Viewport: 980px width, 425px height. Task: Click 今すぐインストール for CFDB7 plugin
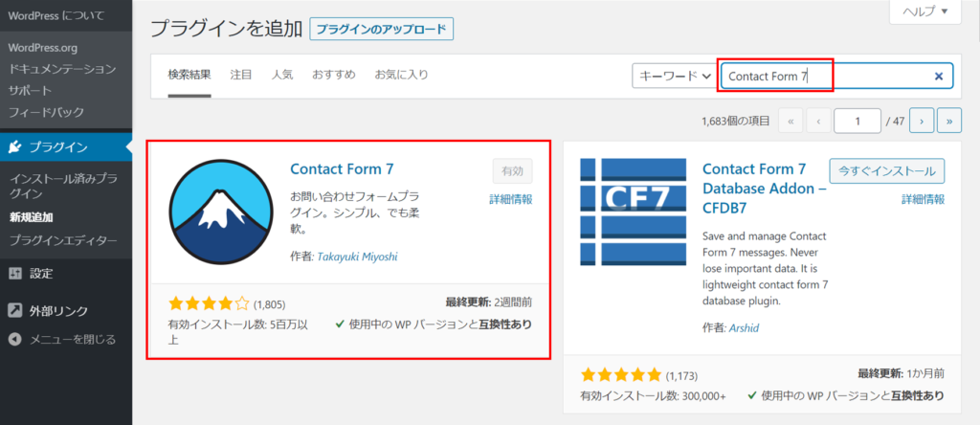[887, 170]
